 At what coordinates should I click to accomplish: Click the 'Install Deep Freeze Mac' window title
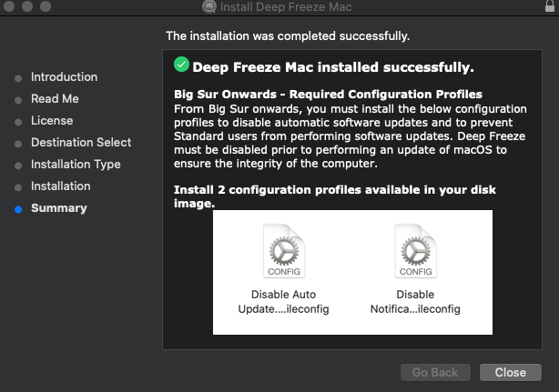point(287,7)
